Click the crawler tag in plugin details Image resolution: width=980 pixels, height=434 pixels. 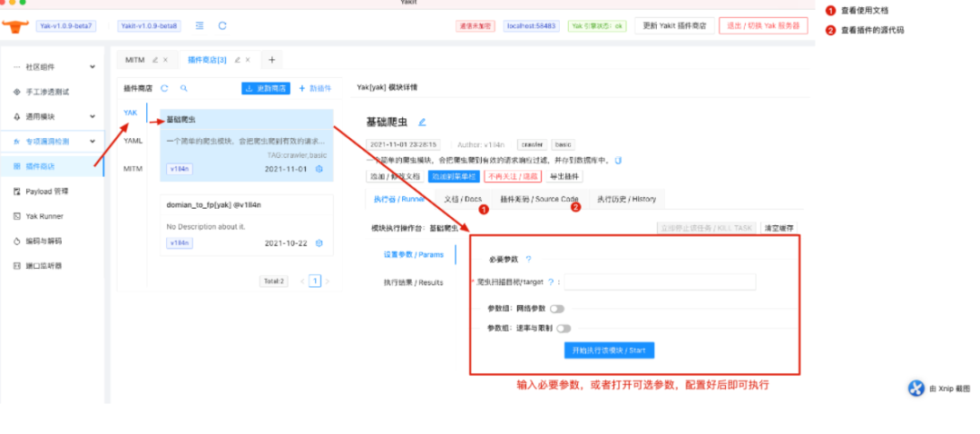532,144
